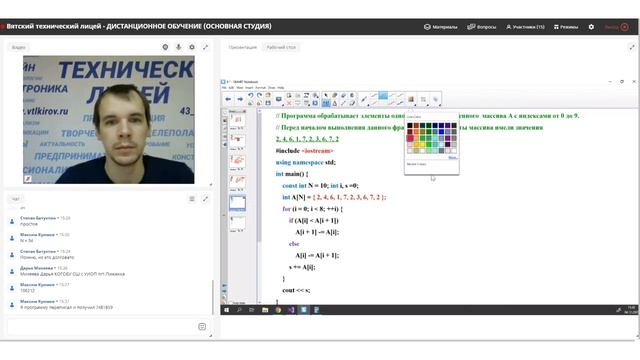
Task: Select the Text tool in Notebook toolbar
Action: coord(335,103)
